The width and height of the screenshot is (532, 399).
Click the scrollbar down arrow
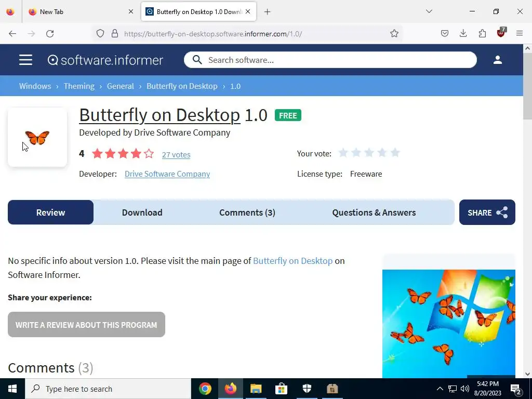(x=527, y=374)
